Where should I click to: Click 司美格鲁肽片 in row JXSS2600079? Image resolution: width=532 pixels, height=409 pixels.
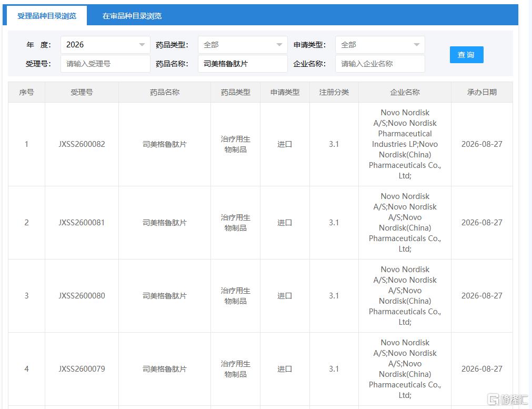[165, 369]
